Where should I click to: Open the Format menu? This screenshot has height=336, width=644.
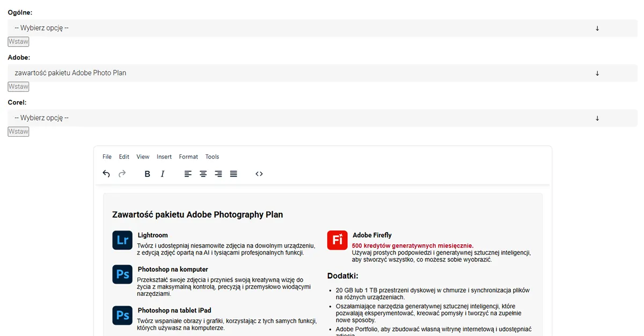[x=188, y=156]
